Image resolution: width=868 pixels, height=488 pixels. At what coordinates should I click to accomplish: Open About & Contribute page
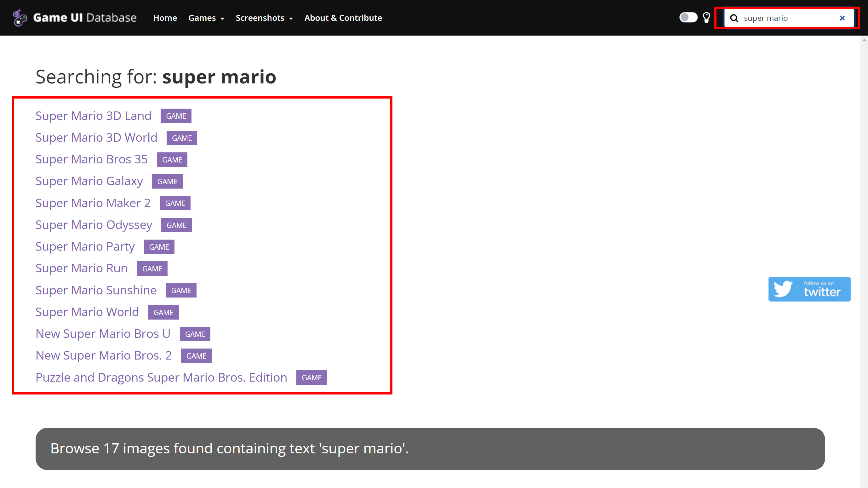click(343, 18)
